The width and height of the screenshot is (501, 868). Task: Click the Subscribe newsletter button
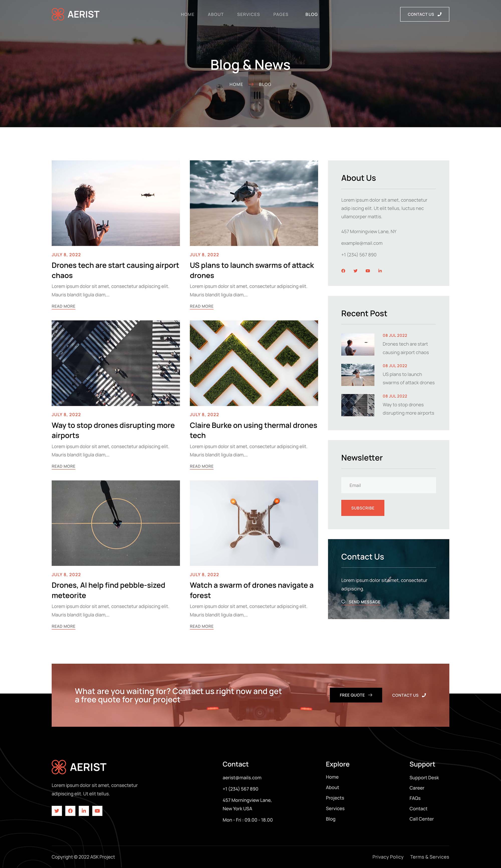363,507
